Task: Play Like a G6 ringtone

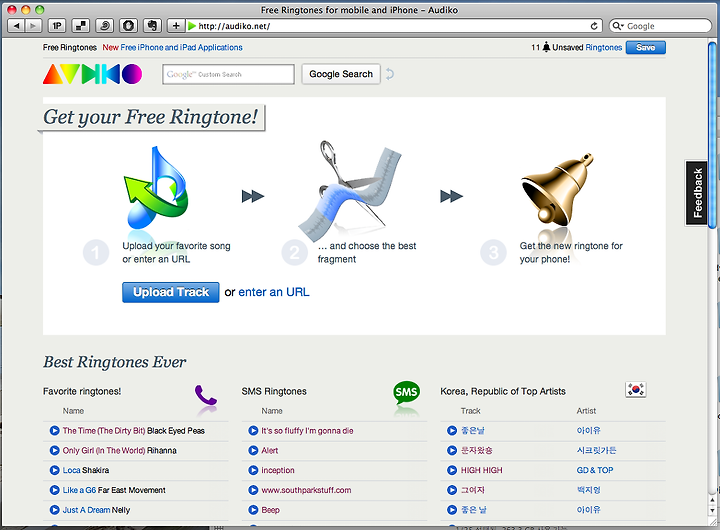Action: click(x=54, y=490)
